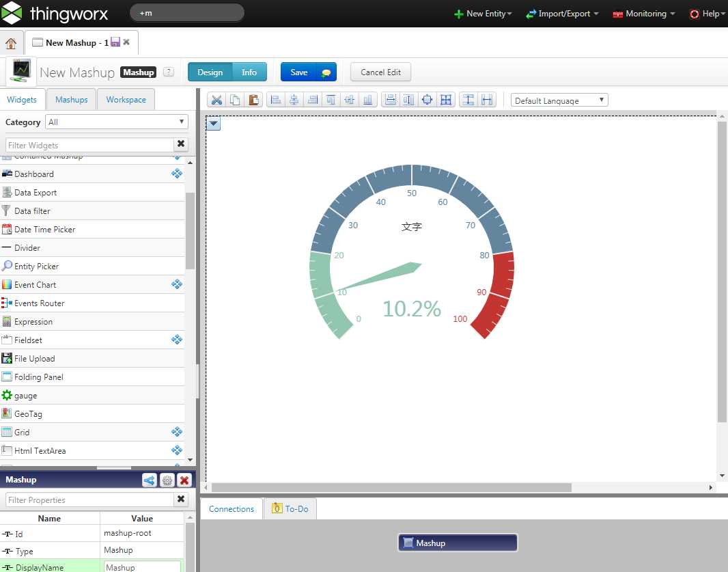This screenshot has height=572, width=728.
Task: Switch to the Workspace tab
Action: [x=126, y=100]
